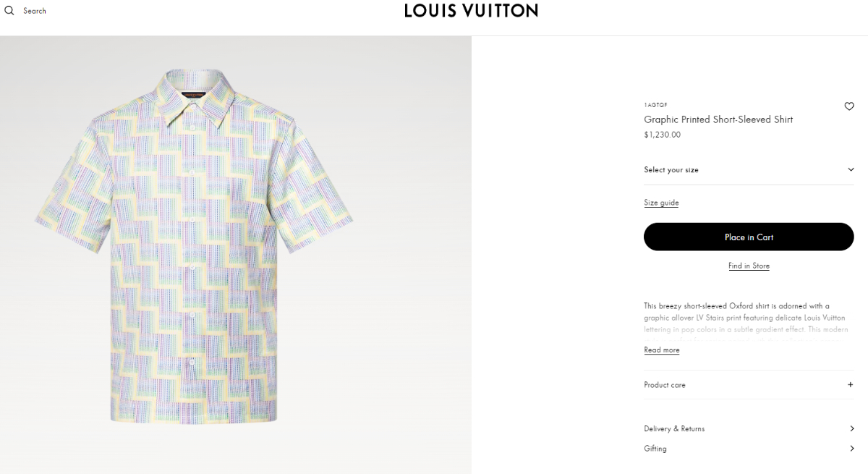Click the search magnifier icon
Screen dimensions: 868x474
[9, 11]
